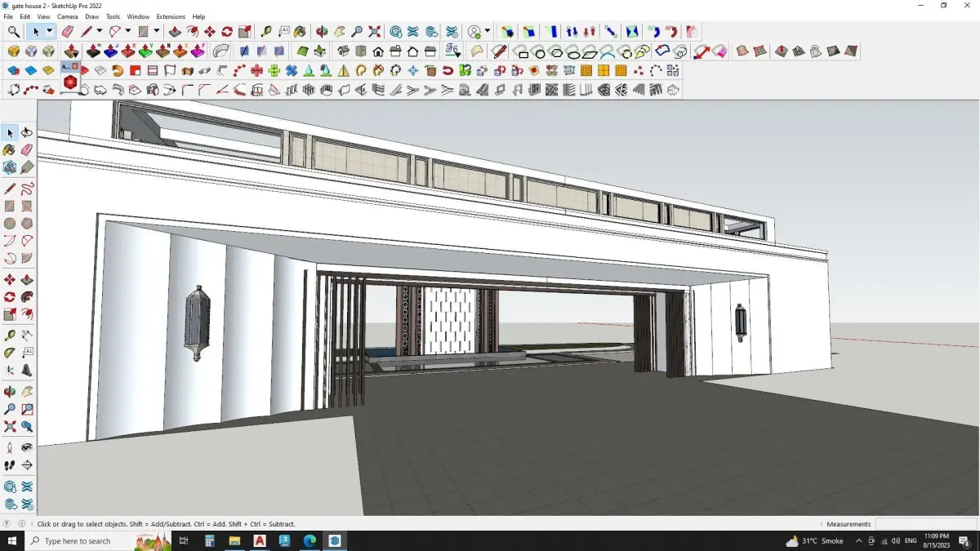
Task: Open the Task View button on taskbar
Action: coord(184,541)
